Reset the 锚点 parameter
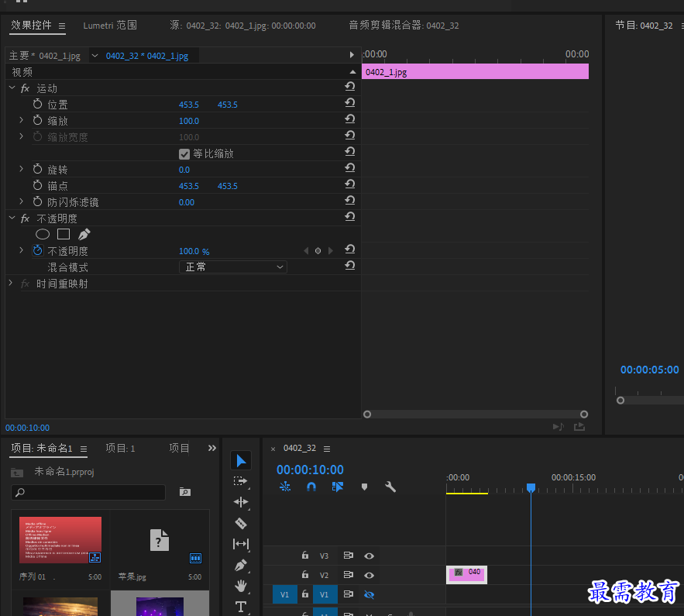 click(350, 184)
